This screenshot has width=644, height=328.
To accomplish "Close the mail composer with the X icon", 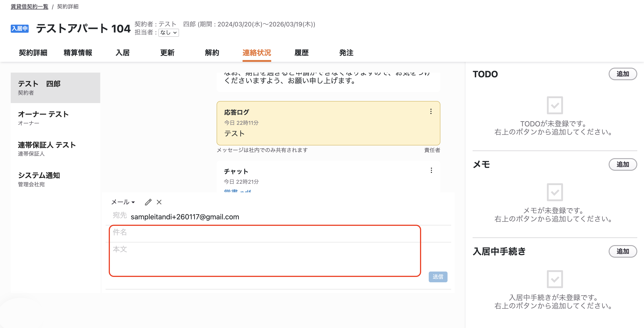I will [x=159, y=202].
